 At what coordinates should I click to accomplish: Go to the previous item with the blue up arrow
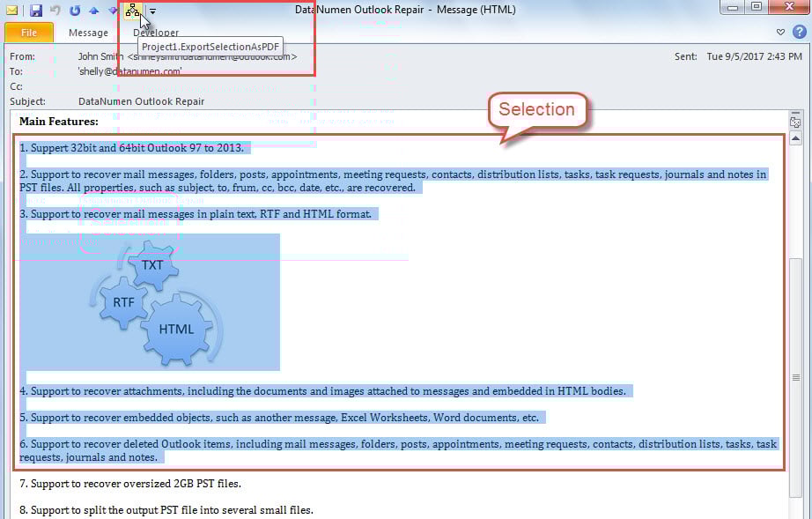coord(93,10)
